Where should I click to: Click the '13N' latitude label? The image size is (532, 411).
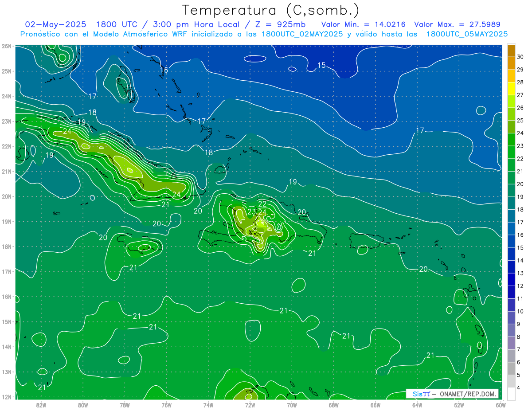click(7, 372)
